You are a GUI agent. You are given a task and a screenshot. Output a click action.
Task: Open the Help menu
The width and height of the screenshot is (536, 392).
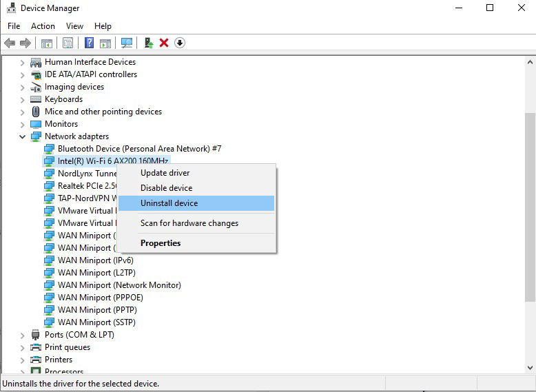[x=103, y=26]
